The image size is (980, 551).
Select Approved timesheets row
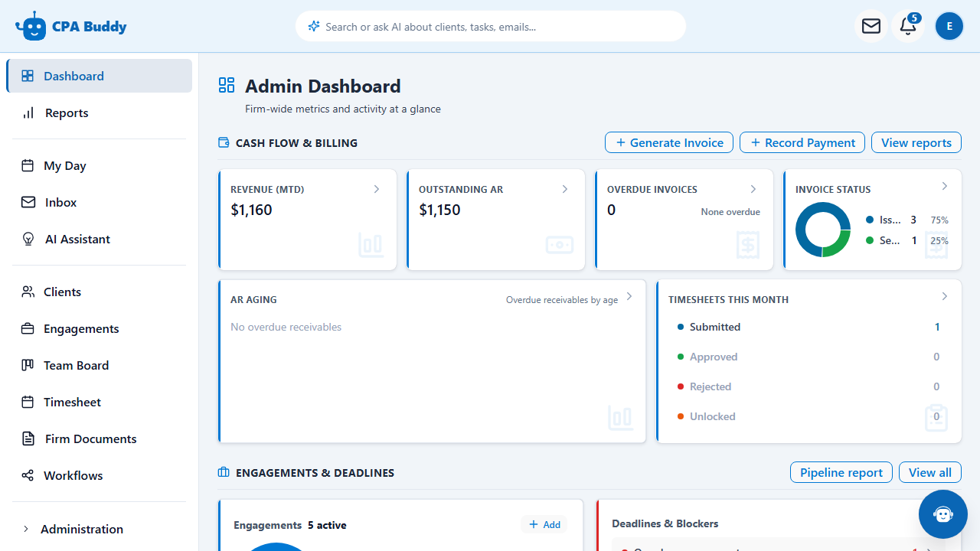(x=808, y=357)
